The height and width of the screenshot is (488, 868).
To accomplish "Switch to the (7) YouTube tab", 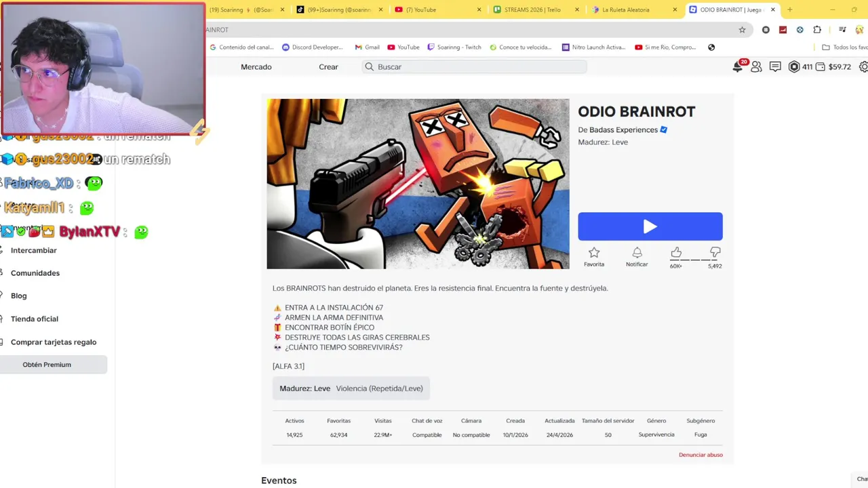I will click(x=437, y=9).
